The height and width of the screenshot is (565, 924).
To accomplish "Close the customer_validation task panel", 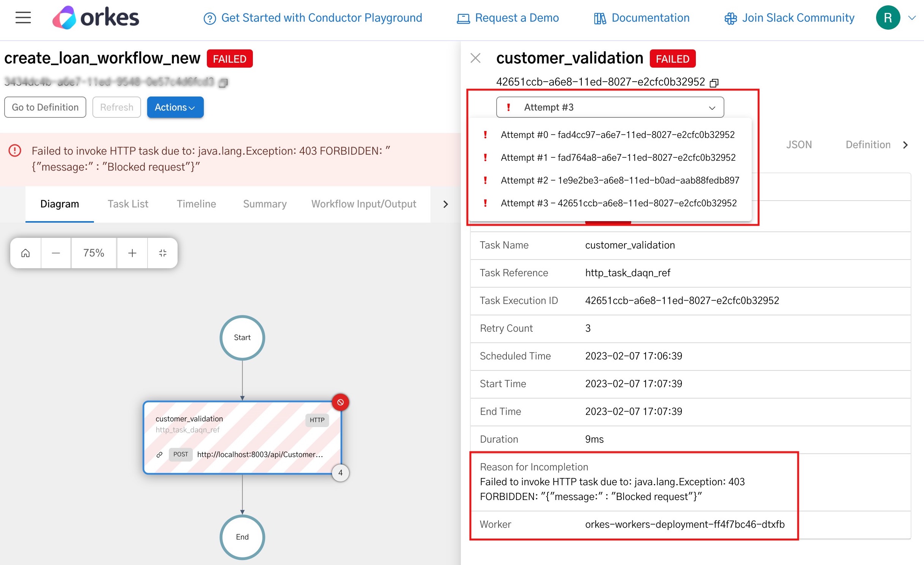I will pos(475,58).
